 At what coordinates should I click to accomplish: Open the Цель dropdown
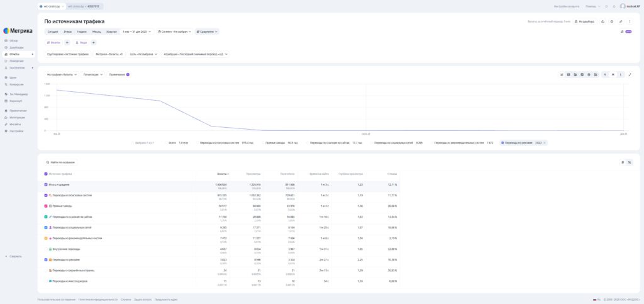pyautogui.click(x=143, y=54)
